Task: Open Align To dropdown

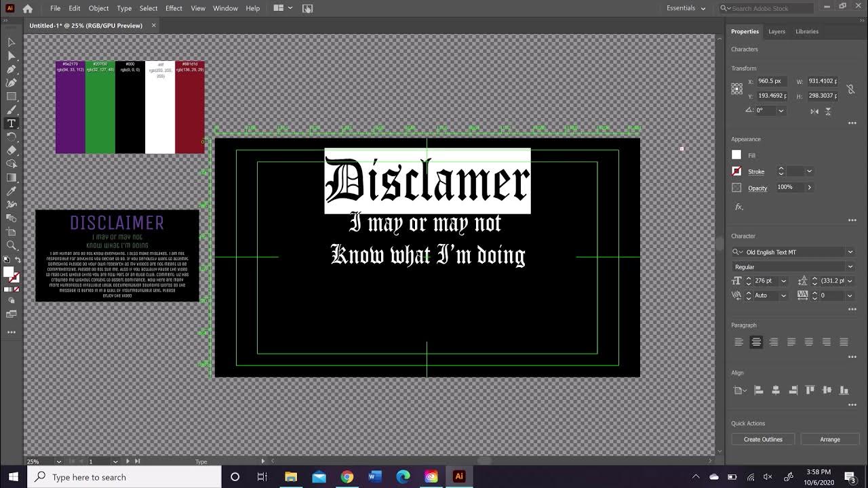Action: coord(739,390)
